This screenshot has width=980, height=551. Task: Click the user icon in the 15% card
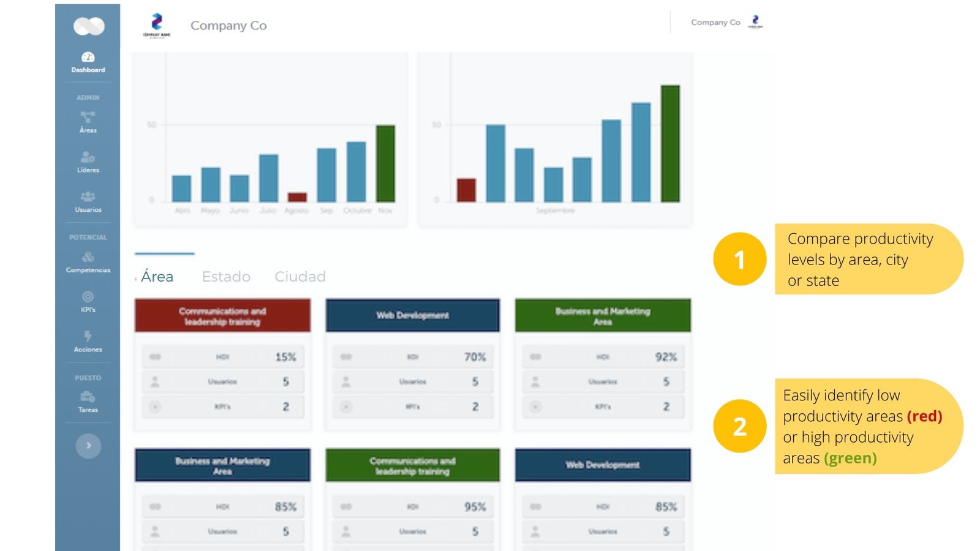click(155, 381)
